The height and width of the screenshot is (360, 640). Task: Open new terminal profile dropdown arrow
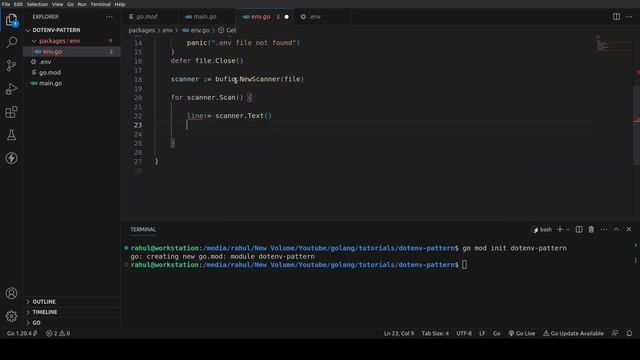568,229
